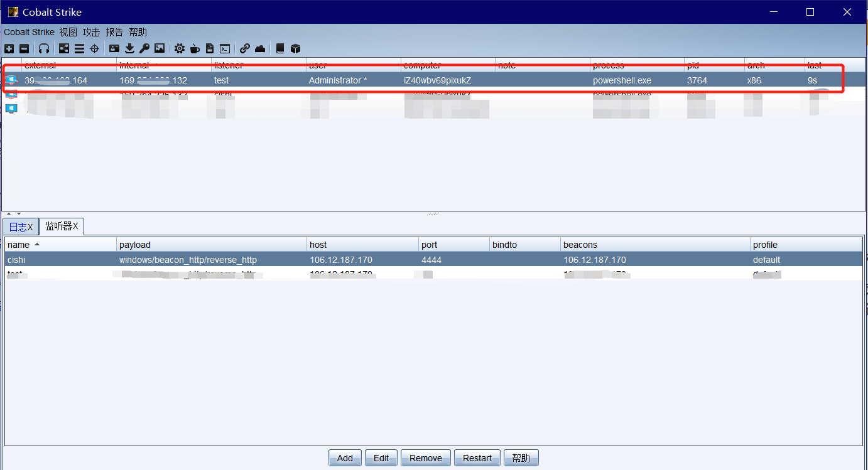Sort listeners by the bindto column header
The width and height of the screenshot is (868, 470).
[x=524, y=245]
